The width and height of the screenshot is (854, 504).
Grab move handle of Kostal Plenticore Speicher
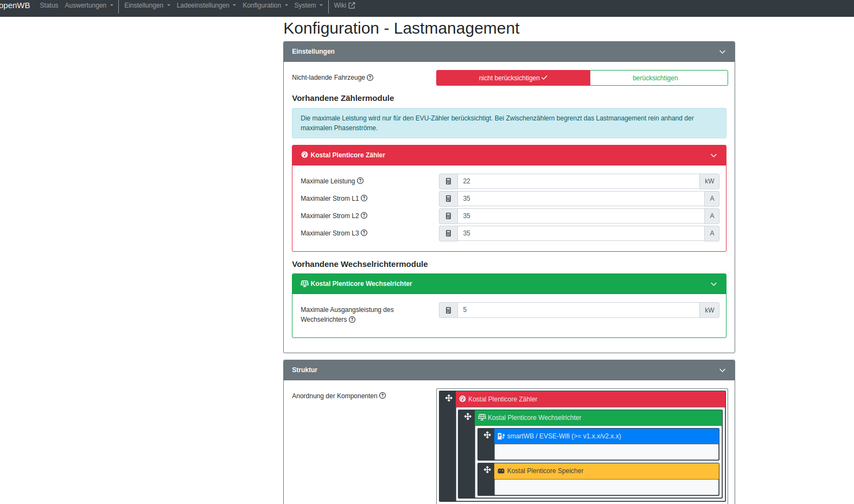click(487, 470)
